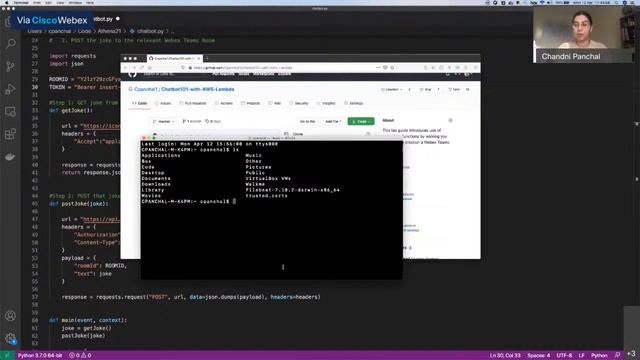640x360 pixels.
Task: Open Extensions view in VS Code
Action: tap(11, 134)
